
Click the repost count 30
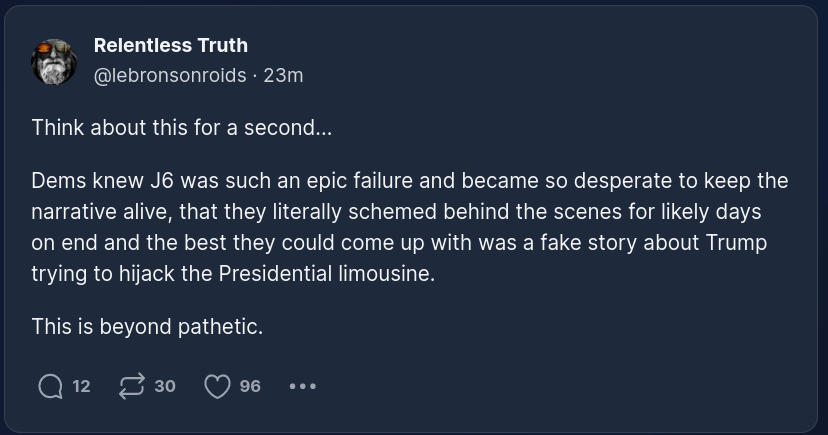click(165, 386)
